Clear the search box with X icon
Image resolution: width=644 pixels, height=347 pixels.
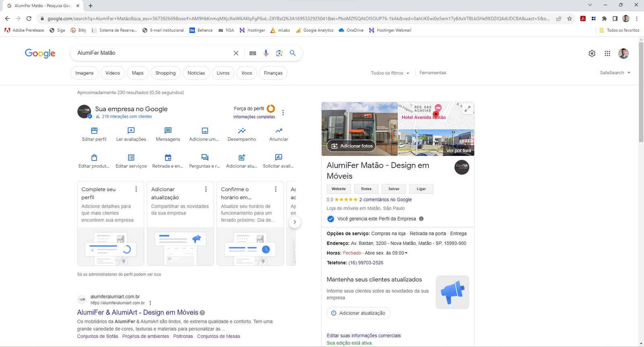click(x=236, y=53)
